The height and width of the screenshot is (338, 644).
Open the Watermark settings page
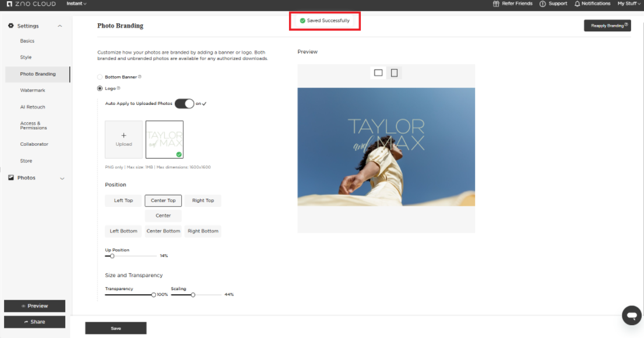[33, 90]
